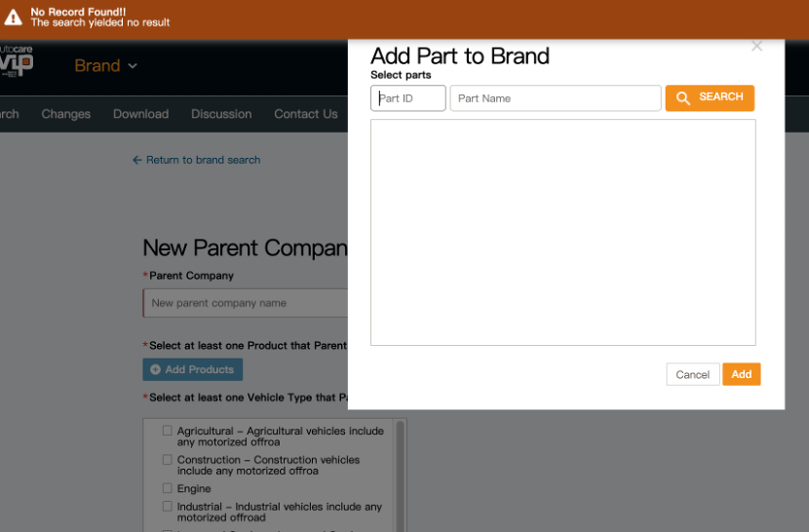Select the Industrial vehicle type checkbox
The width and height of the screenshot is (809, 532).
pos(168,507)
